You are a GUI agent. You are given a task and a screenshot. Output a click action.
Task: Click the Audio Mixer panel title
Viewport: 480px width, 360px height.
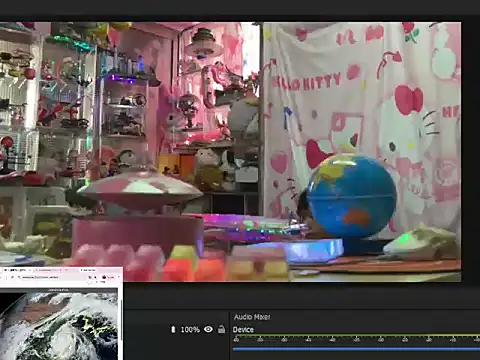(x=252, y=317)
